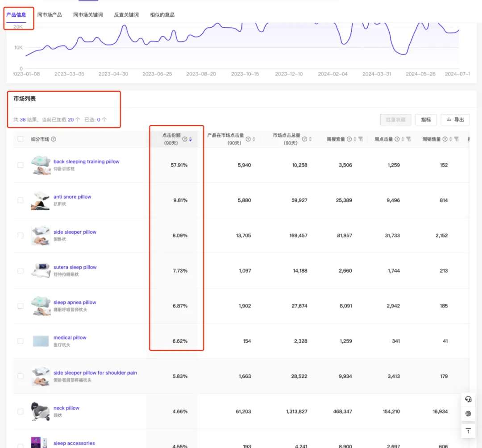Screen dimensions: 482x448
Task: Tick the checkbox for back sleeping training pillow
Action: (20, 165)
